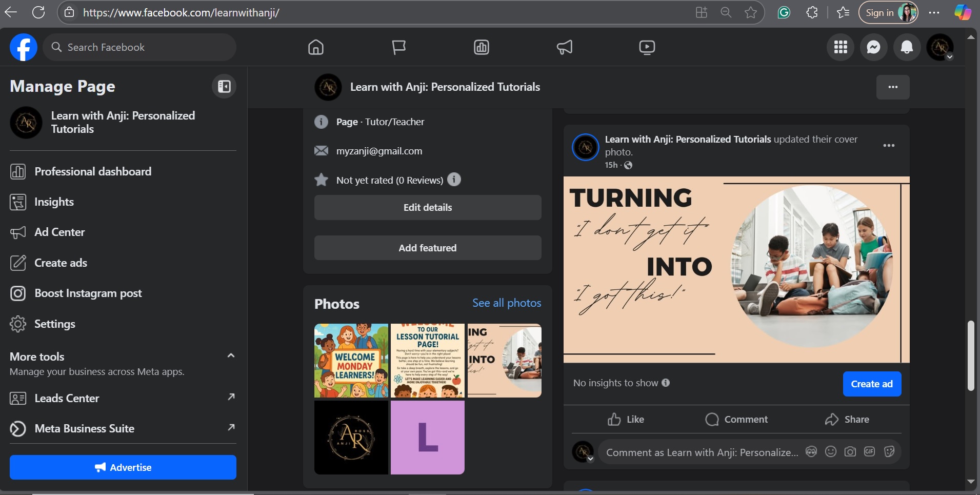View site information lock icon
980x495 pixels.
pos(69,12)
